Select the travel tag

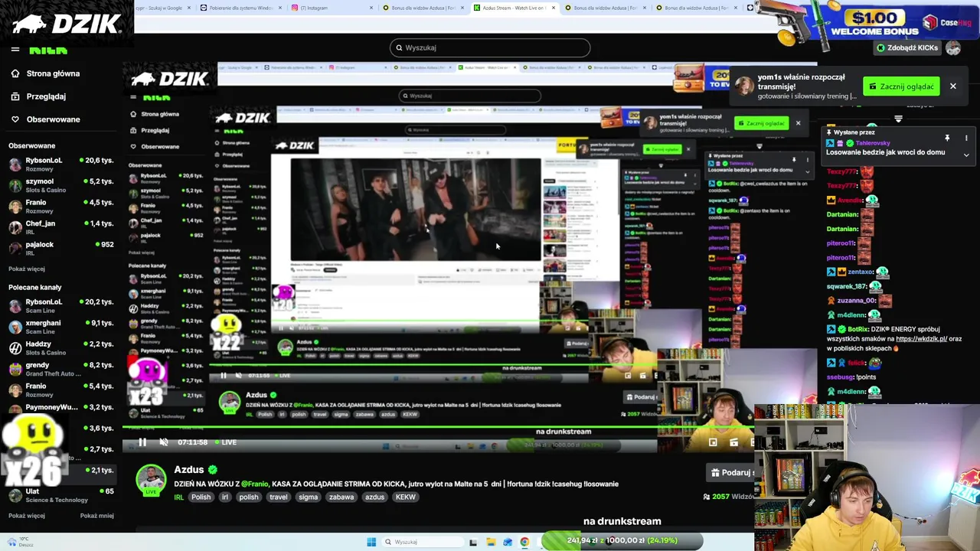pyautogui.click(x=278, y=497)
